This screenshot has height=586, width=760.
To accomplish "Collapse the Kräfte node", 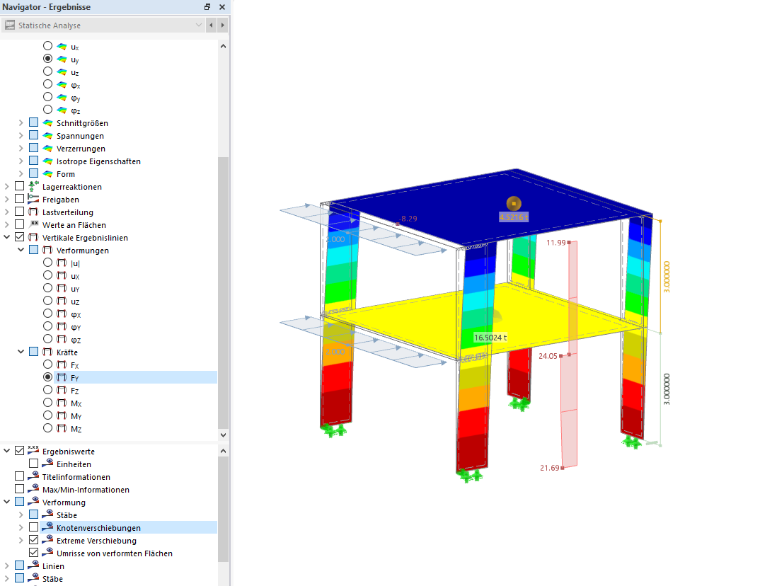I will click(21, 352).
